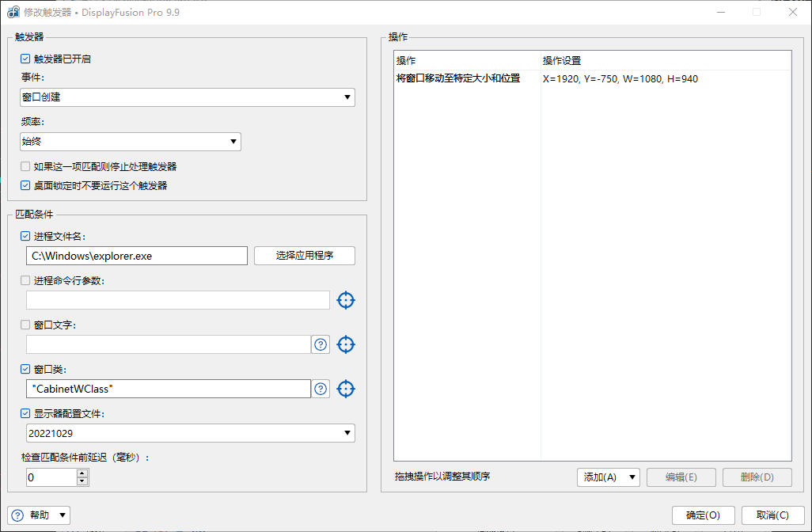
Task: Expand the 频率 dropdown showing 始终
Action: tap(131, 142)
